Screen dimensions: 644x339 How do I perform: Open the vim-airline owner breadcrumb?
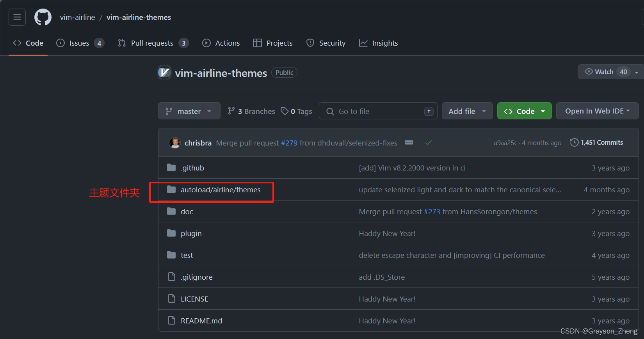point(77,17)
